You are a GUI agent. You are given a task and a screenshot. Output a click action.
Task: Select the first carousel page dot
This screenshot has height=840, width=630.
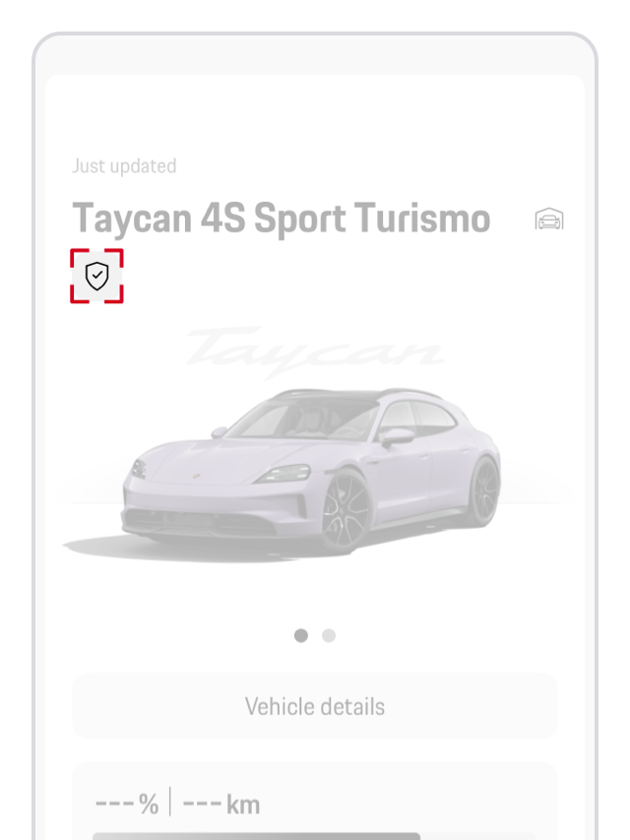coord(301,635)
